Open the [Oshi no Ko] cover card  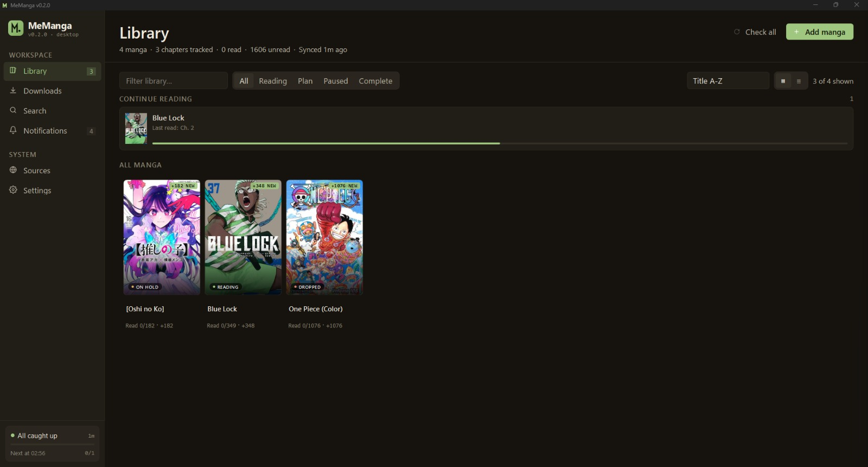pos(162,237)
